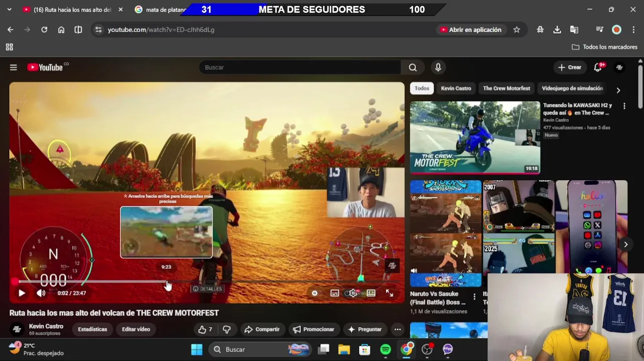Screen dimensions: 644x361
Task: Play the video with the play button
Action: coord(22,293)
